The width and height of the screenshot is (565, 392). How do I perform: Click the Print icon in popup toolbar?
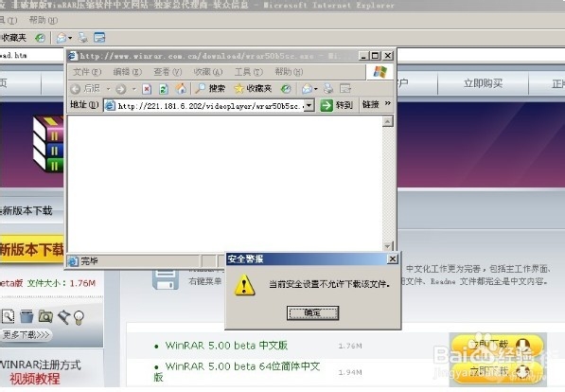pyautogui.click(x=327, y=88)
